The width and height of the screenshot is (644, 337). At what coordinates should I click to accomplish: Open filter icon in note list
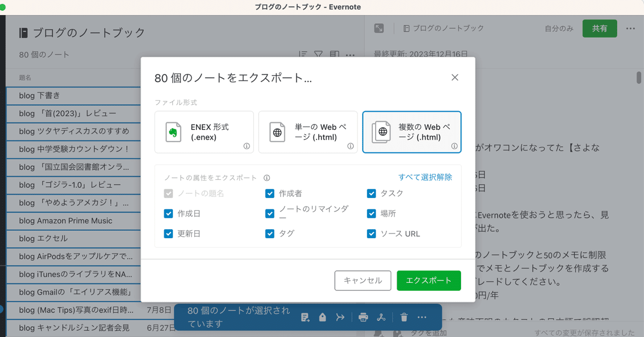click(x=318, y=55)
